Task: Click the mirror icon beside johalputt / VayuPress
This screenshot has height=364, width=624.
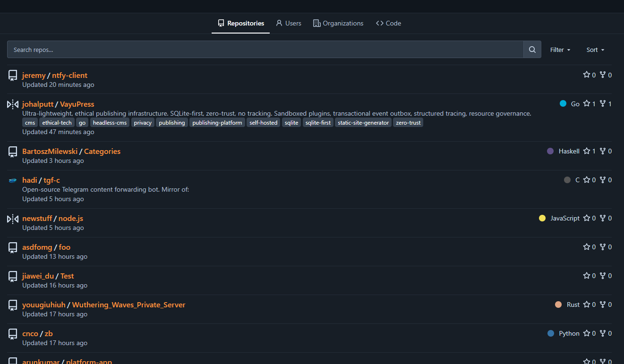Action: 13,104
